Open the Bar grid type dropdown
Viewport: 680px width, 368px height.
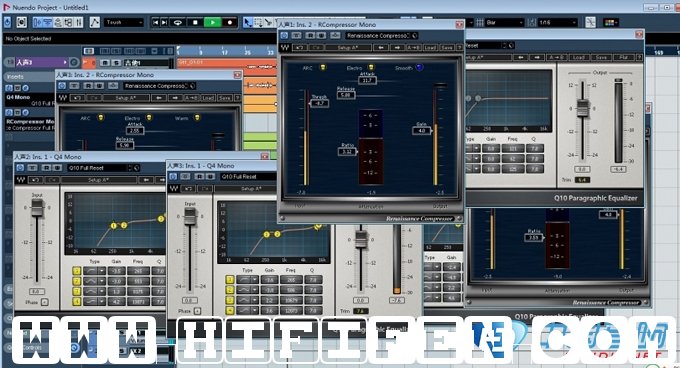click(x=504, y=22)
